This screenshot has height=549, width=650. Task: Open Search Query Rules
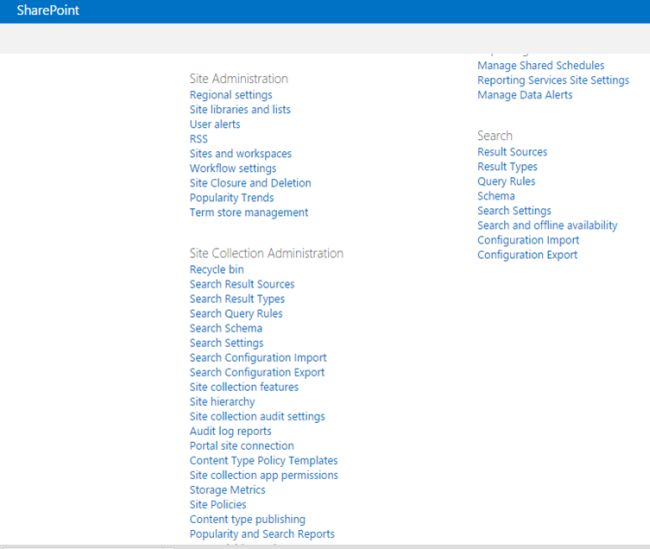(x=236, y=313)
